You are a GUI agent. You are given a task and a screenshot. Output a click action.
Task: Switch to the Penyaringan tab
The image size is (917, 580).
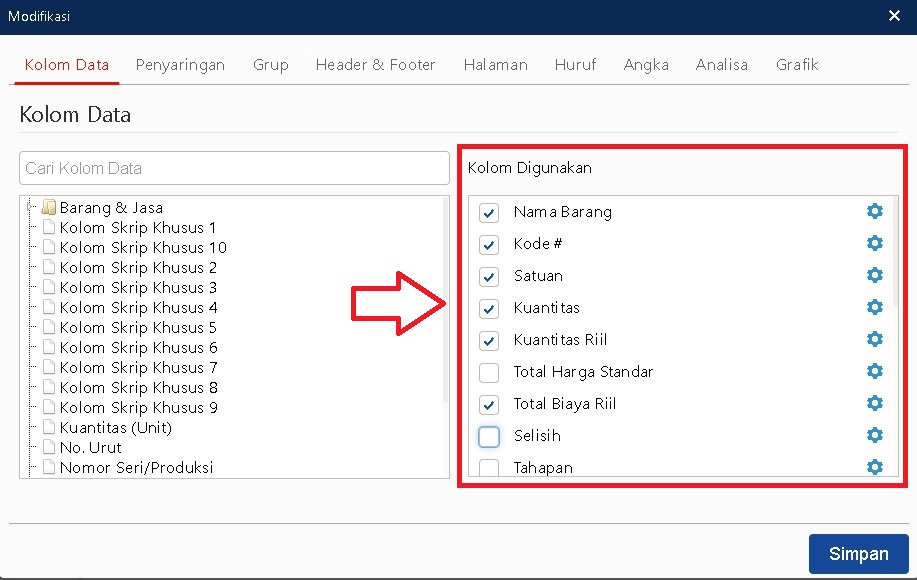pos(180,65)
